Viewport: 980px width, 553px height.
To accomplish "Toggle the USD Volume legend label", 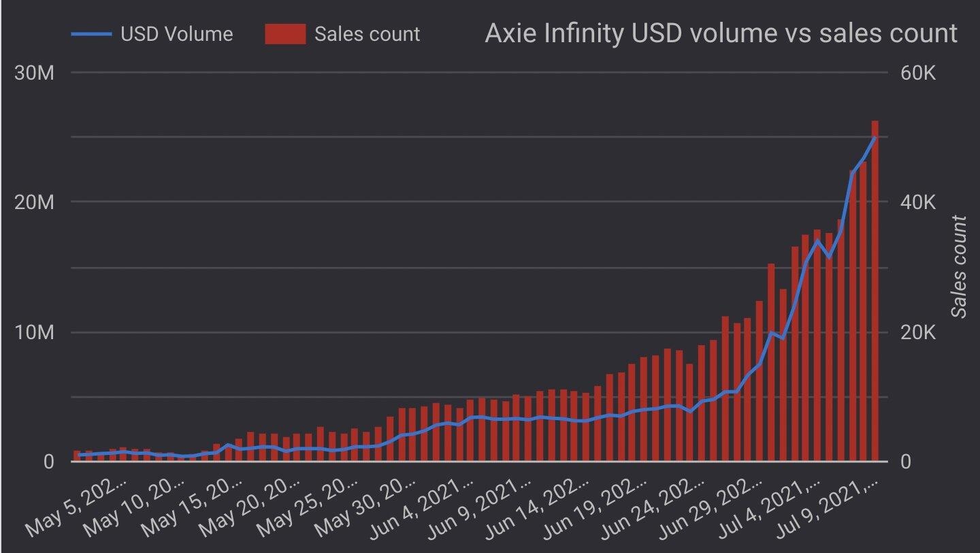I will pyautogui.click(x=176, y=34).
